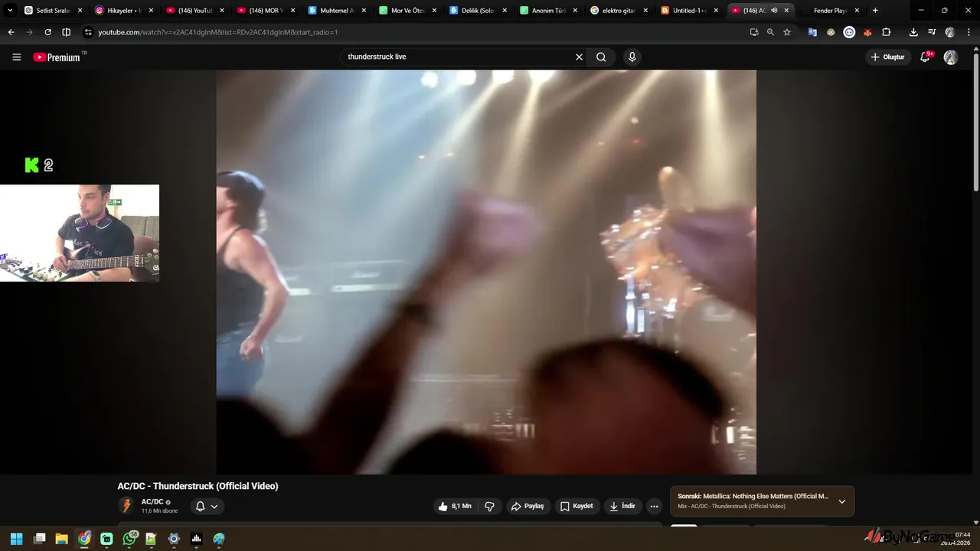Switch to the Hikayeler Instagram tab
The image size is (980, 551).
124,11
